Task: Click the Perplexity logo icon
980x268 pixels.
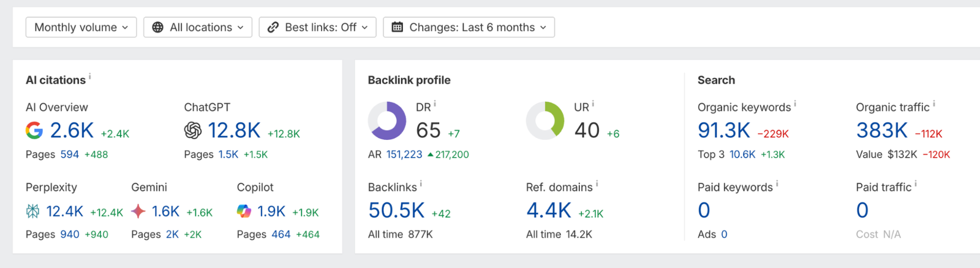Action: 32,212
